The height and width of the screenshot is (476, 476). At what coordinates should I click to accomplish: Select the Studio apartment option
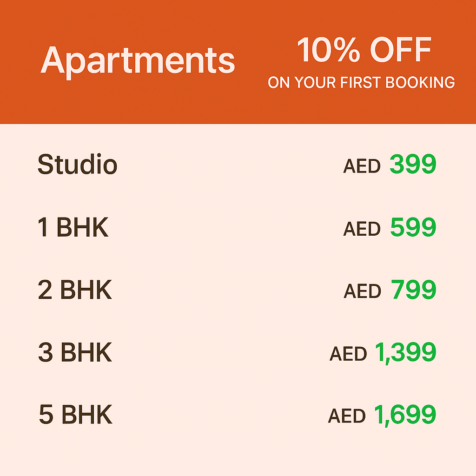pos(77,165)
